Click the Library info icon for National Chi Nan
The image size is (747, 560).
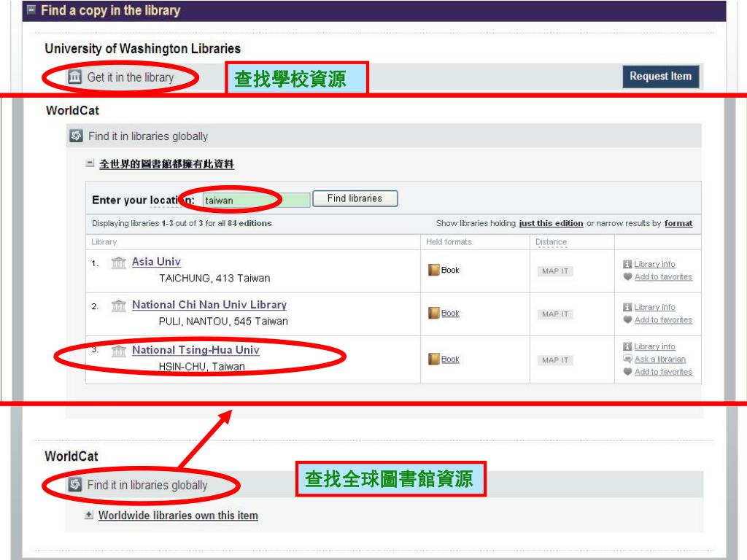[x=627, y=307]
